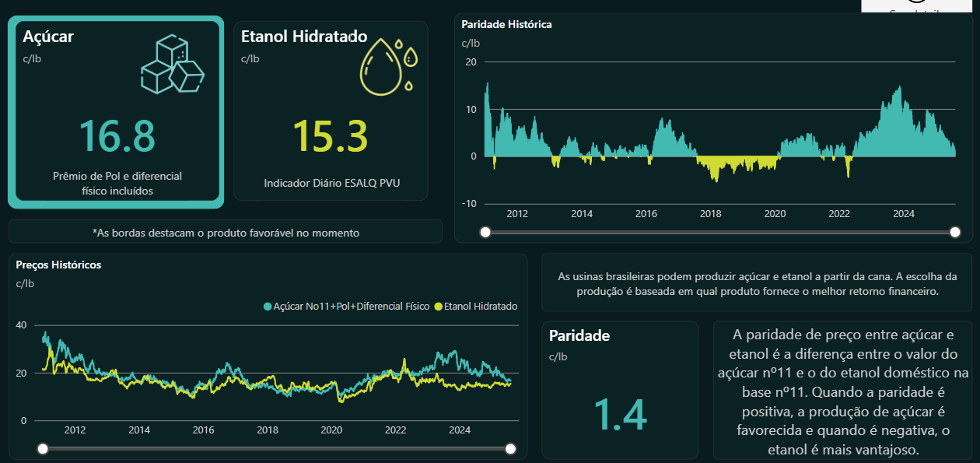The height and width of the screenshot is (463, 980).
Task: Click the text box about usinas brasileiras
Action: [x=757, y=284]
